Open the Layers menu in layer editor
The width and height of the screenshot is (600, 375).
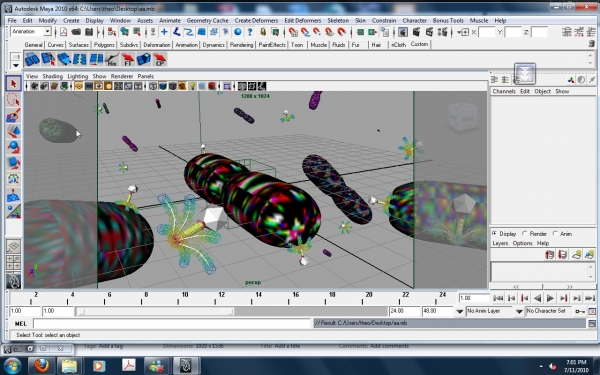[500, 243]
